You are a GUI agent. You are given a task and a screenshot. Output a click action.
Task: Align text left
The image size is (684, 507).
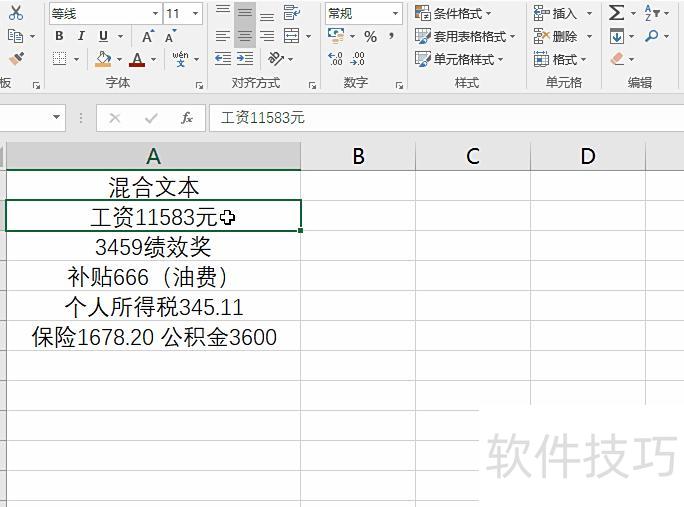pos(223,36)
